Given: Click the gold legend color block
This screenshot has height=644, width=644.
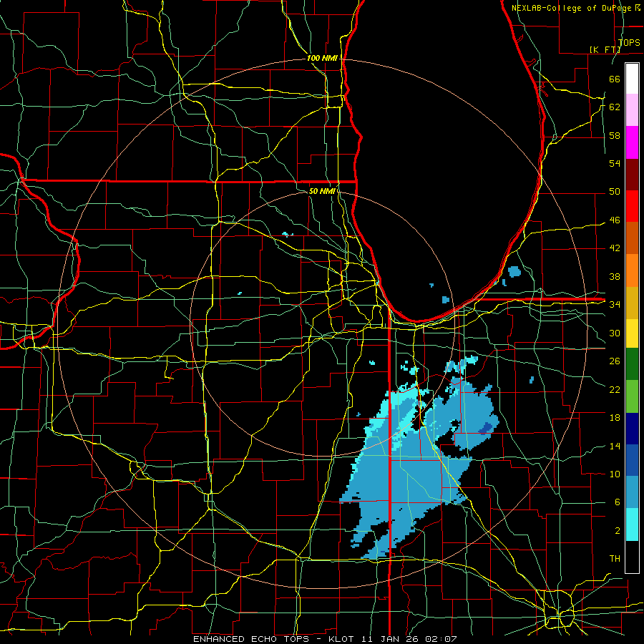Looking at the screenshot, I should click(632, 303).
